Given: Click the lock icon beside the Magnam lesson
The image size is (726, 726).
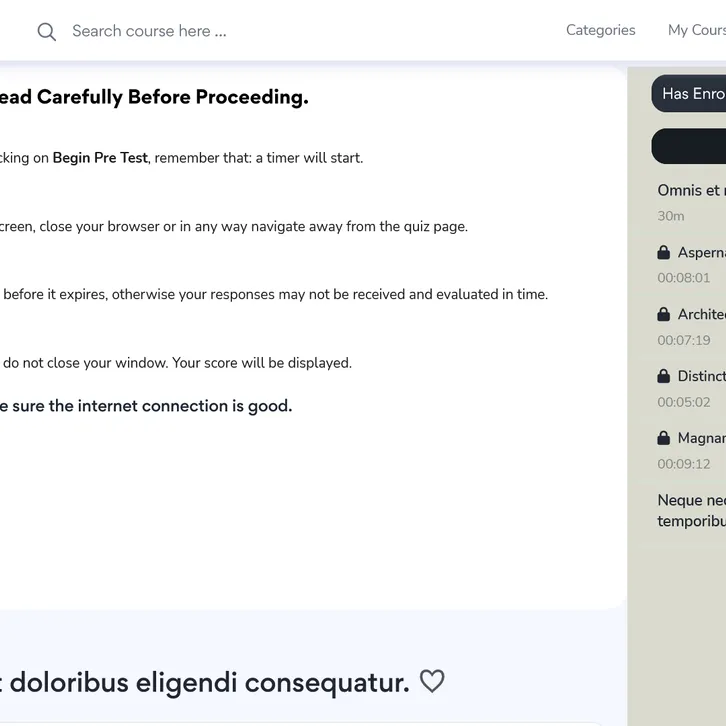Looking at the screenshot, I should click(x=664, y=438).
